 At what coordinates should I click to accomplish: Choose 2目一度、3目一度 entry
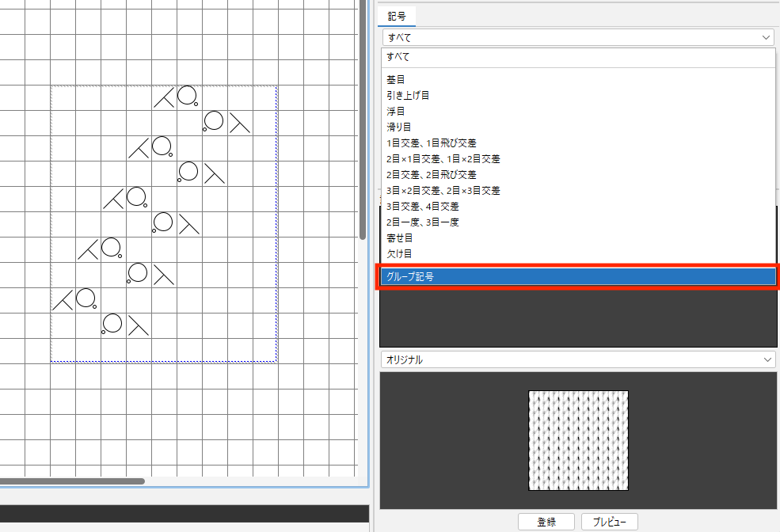[x=578, y=222]
